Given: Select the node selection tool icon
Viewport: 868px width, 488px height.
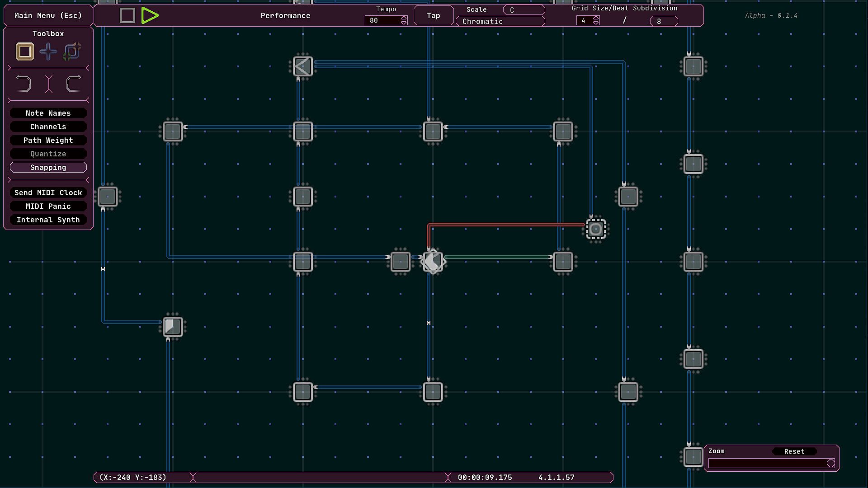Looking at the screenshot, I should (x=72, y=52).
